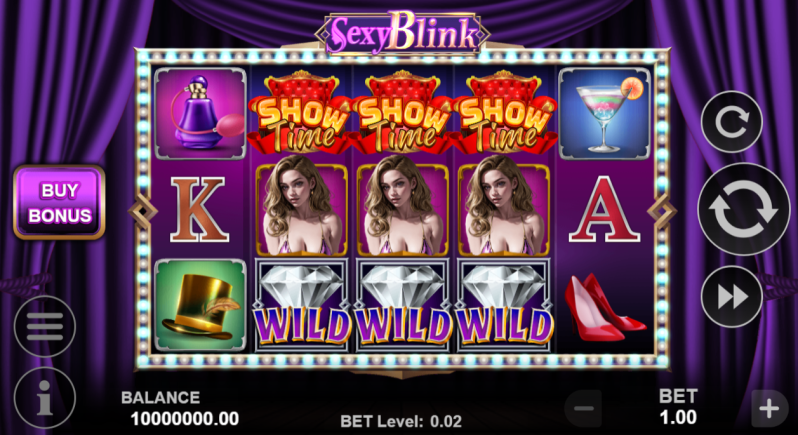Open the hamburger menu
Image resolution: width=798 pixels, height=435 pixels.
45,326
